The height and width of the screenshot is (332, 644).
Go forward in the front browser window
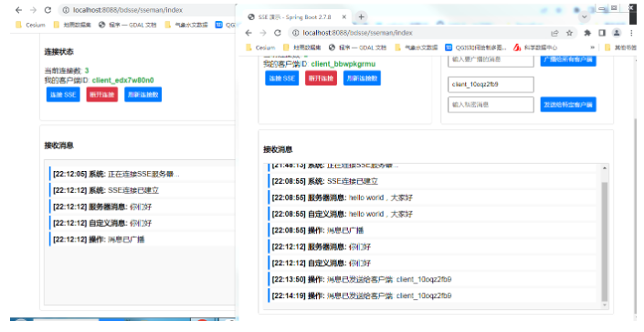[263, 33]
